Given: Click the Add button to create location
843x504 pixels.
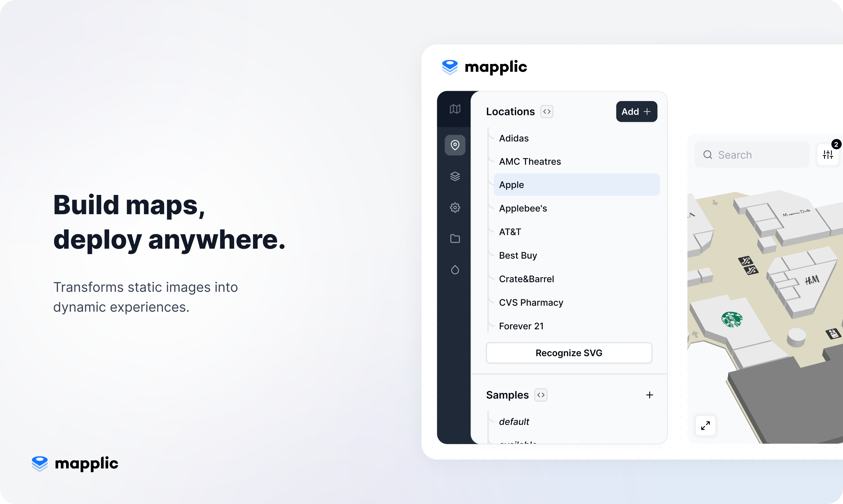Looking at the screenshot, I should click(637, 111).
